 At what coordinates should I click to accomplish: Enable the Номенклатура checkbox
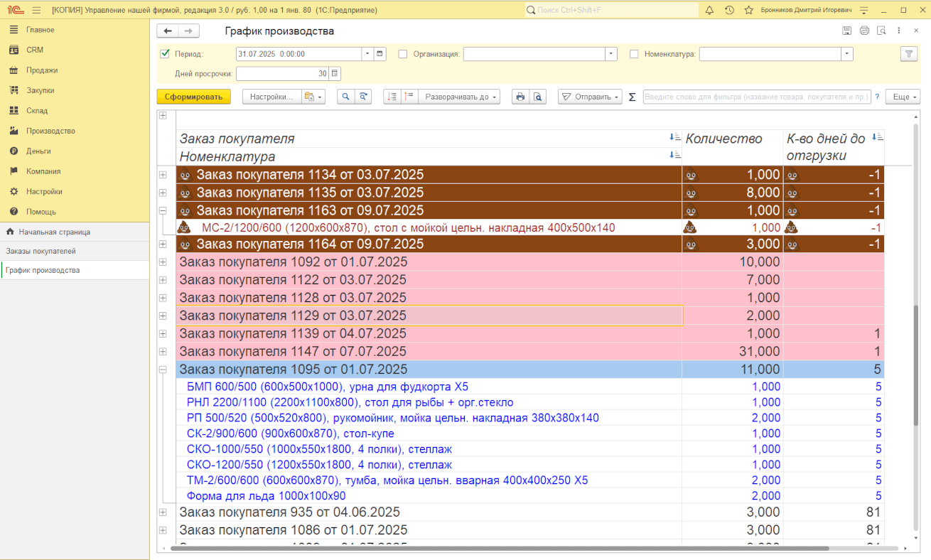(x=634, y=53)
